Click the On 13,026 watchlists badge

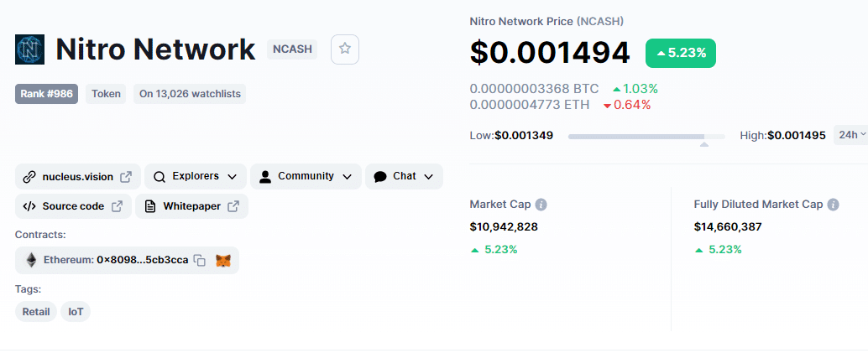coord(190,94)
